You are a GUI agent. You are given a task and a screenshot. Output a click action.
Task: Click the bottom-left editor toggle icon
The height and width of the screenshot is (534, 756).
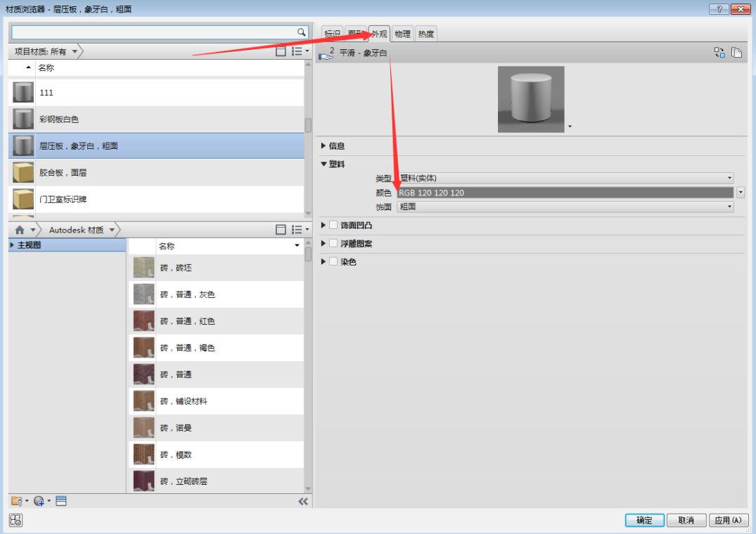click(16, 520)
